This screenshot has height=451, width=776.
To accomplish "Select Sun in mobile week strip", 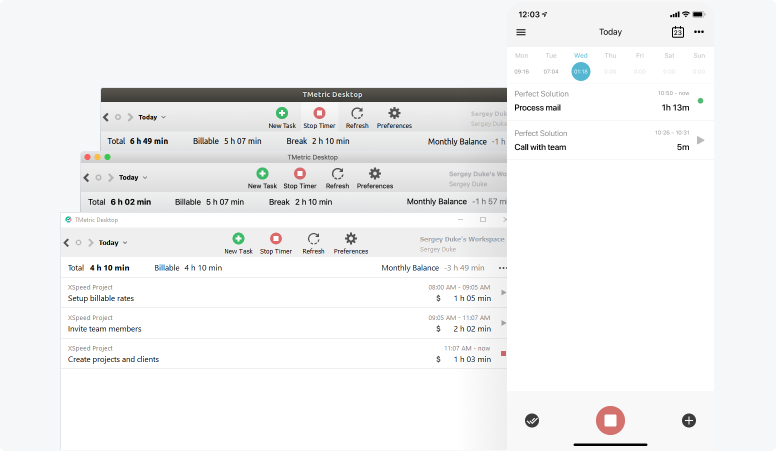I will [699, 64].
